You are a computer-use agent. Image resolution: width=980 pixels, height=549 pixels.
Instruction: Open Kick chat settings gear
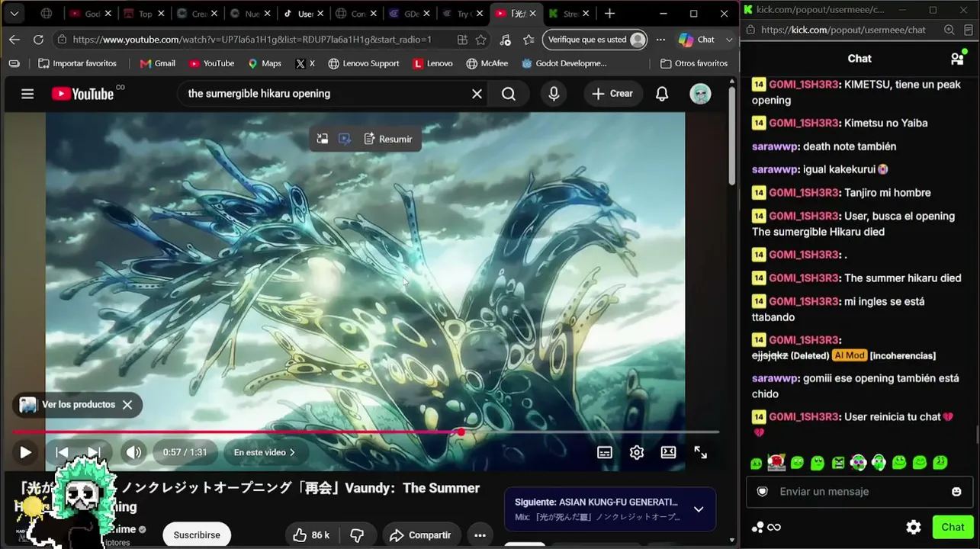(x=914, y=527)
